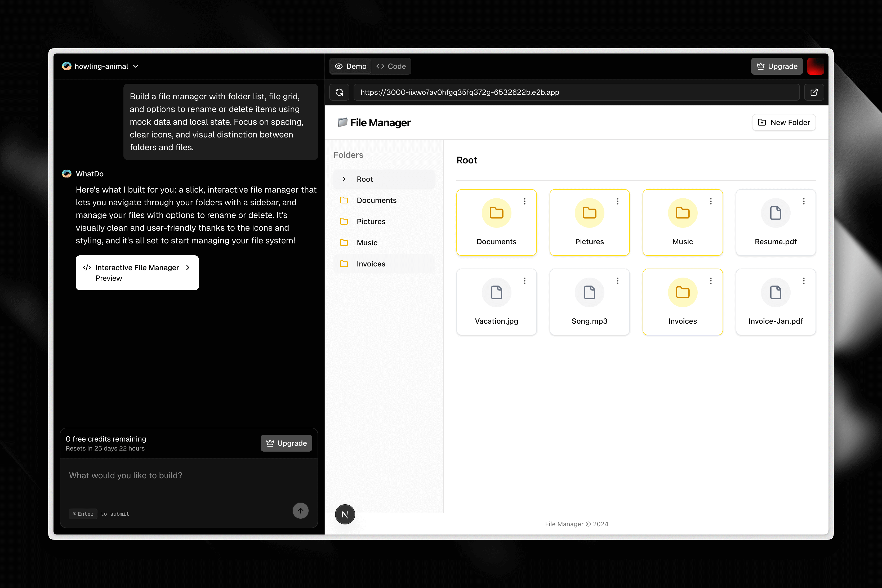Click the '0 free credits remaining' text

point(106,439)
